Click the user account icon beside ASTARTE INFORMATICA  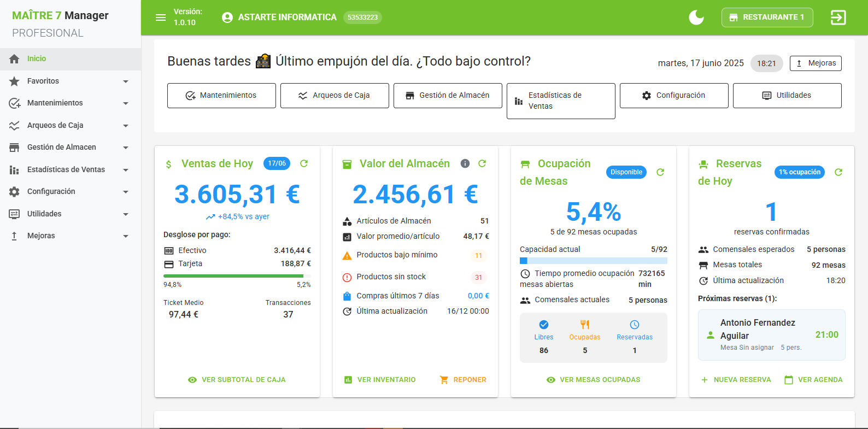(x=227, y=17)
